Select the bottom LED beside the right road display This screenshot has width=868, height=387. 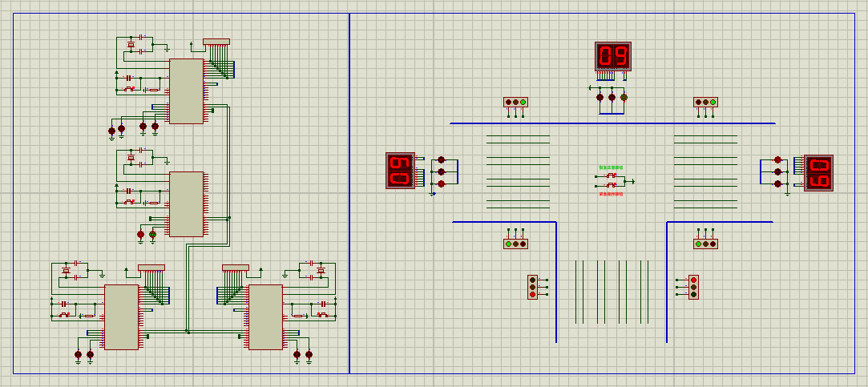[x=777, y=183]
